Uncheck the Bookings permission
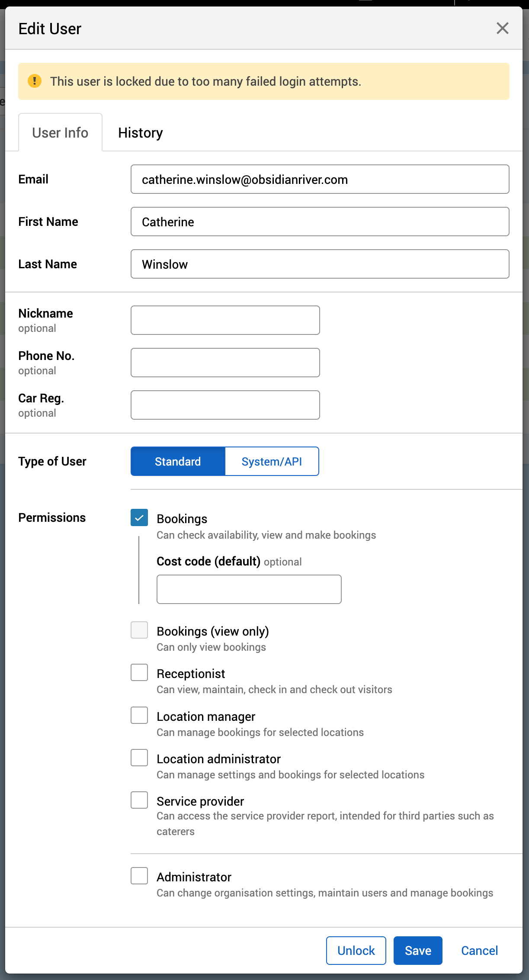Image resolution: width=529 pixels, height=980 pixels. [139, 518]
